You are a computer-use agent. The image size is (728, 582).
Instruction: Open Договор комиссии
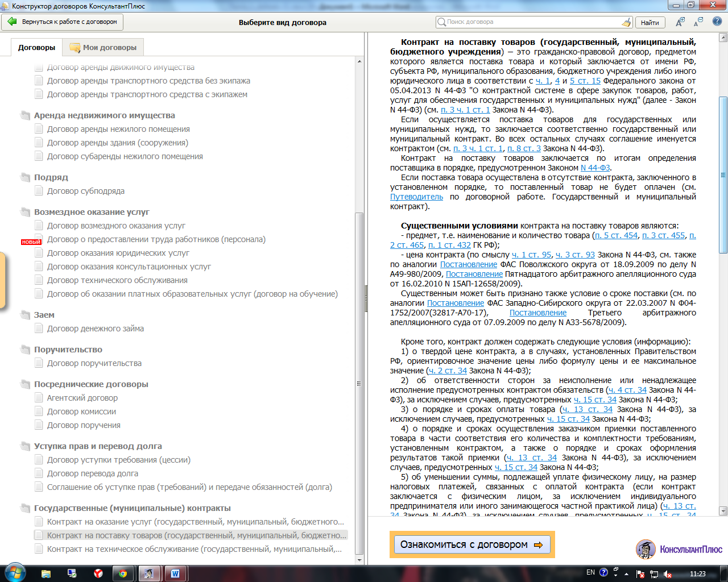click(81, 411)
